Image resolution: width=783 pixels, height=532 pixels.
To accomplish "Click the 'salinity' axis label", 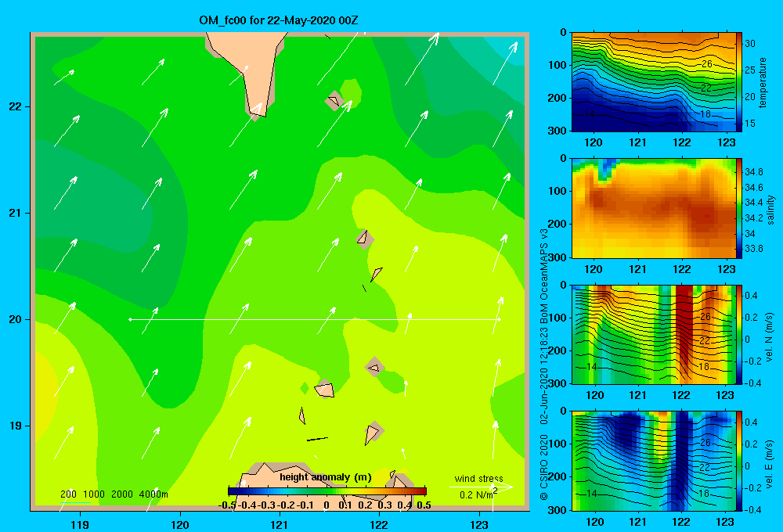I will [x=770, y=210].
